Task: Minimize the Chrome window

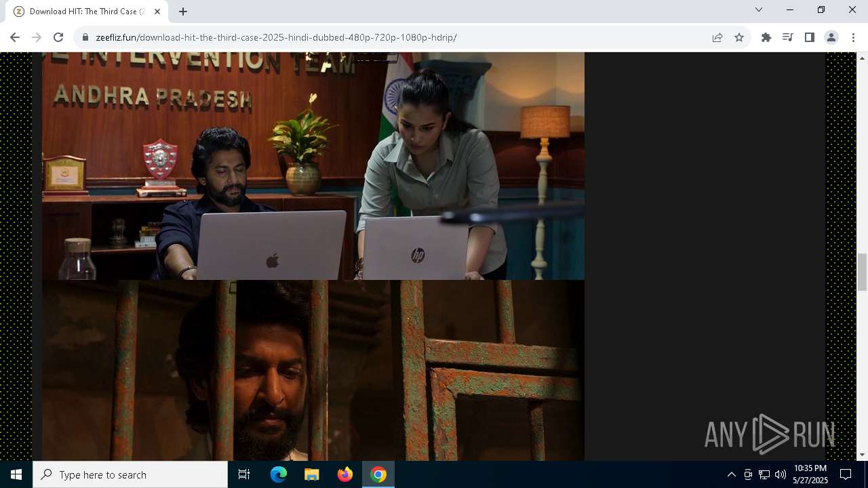Action: [789, 9]
